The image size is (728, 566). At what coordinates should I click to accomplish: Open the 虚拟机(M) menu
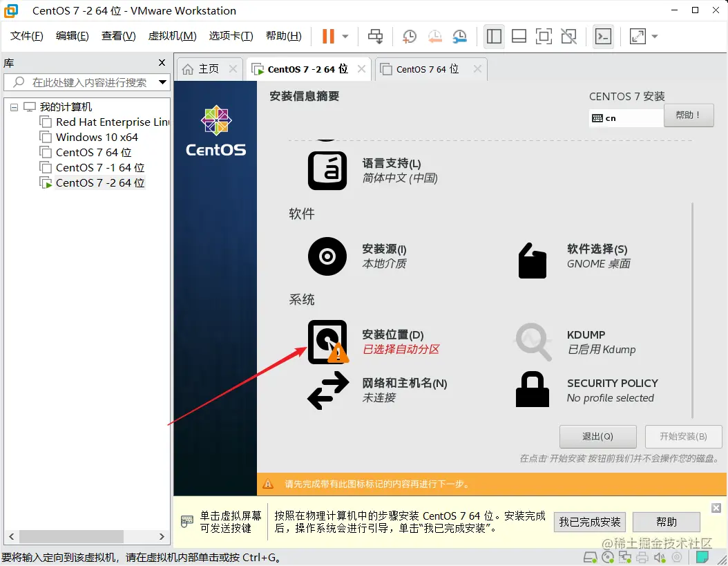pyautogui.click(x=172, y=36)
